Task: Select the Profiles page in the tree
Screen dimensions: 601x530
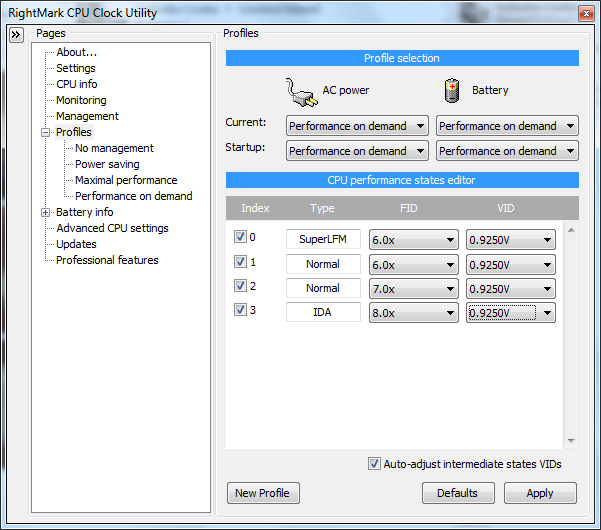Action: [74, 132]
